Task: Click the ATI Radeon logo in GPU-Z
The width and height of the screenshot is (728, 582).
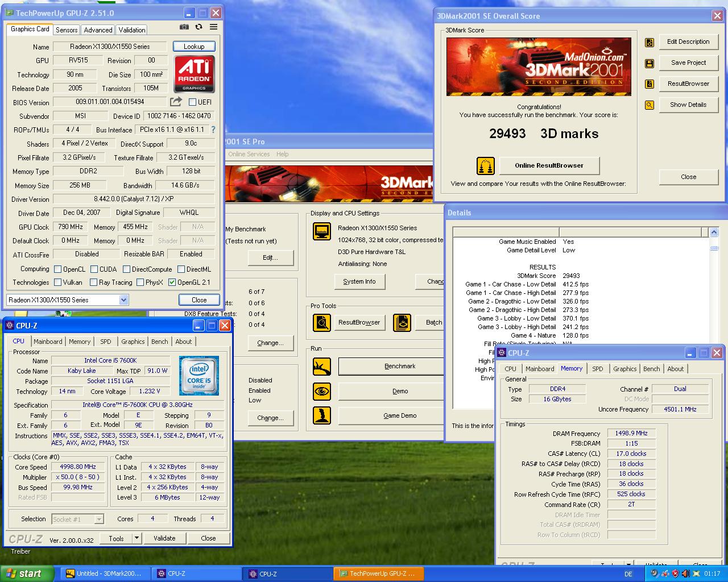Action: 194,74
